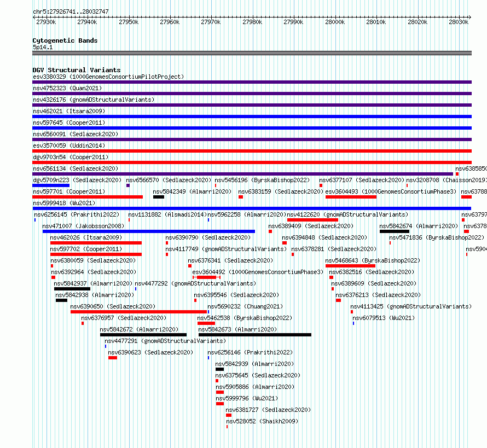Screen dimensions: 487x448
Task: Click nsv6256146 (Prakrithi2022) label
Action: coord(250,352)
